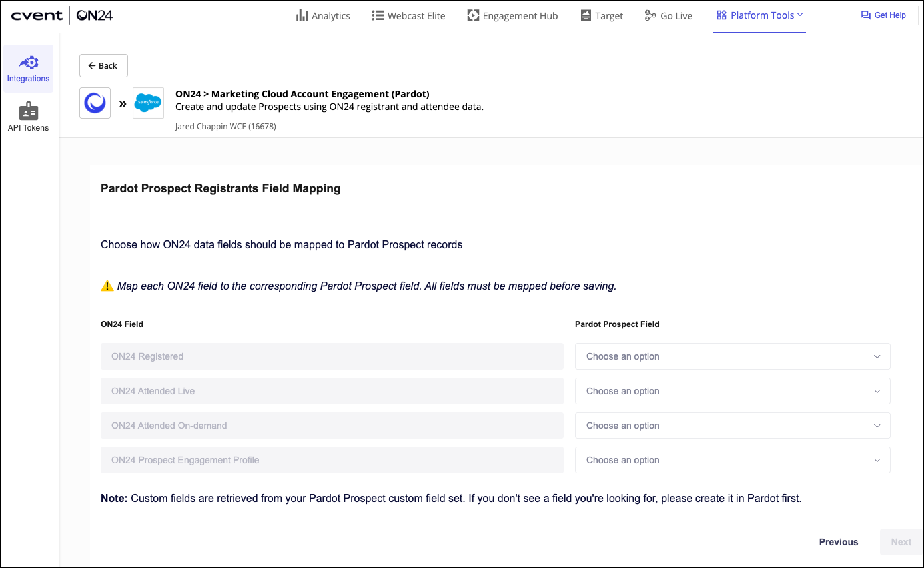This screenshot has width=924, height=568.
Task: Go to Engagement Hub
Action: pyautogui.click(x=512, y=16)
